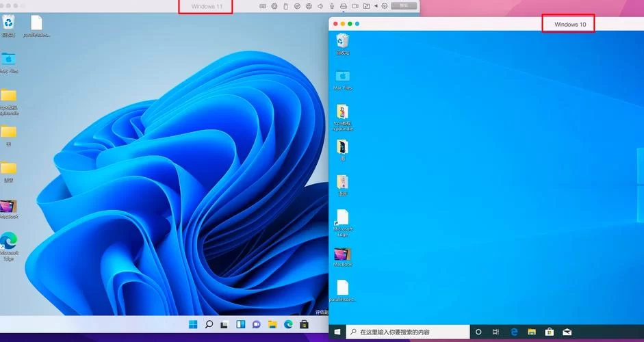Screen dimensions: 644x342
Task: Open the Windows 11 Start menu
Action: 193,325
